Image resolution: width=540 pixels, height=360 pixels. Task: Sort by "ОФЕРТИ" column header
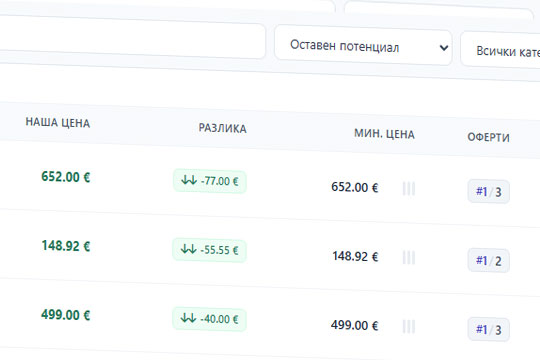(488, 137)
